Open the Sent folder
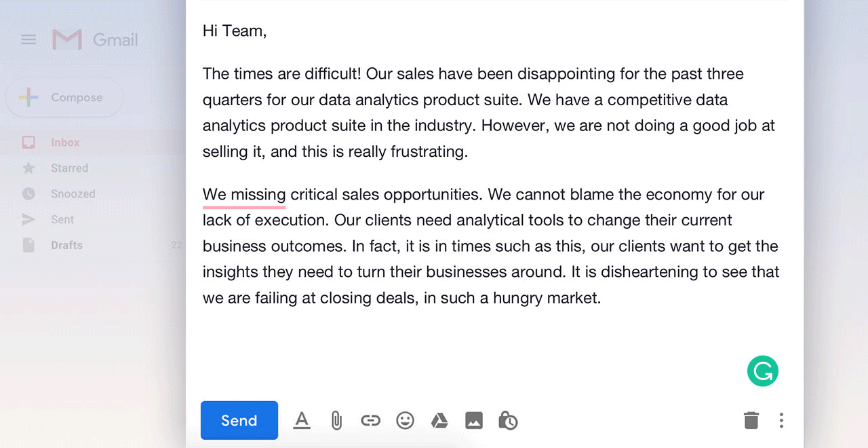Viewport: 868px width, 448px height. point(62,220)
